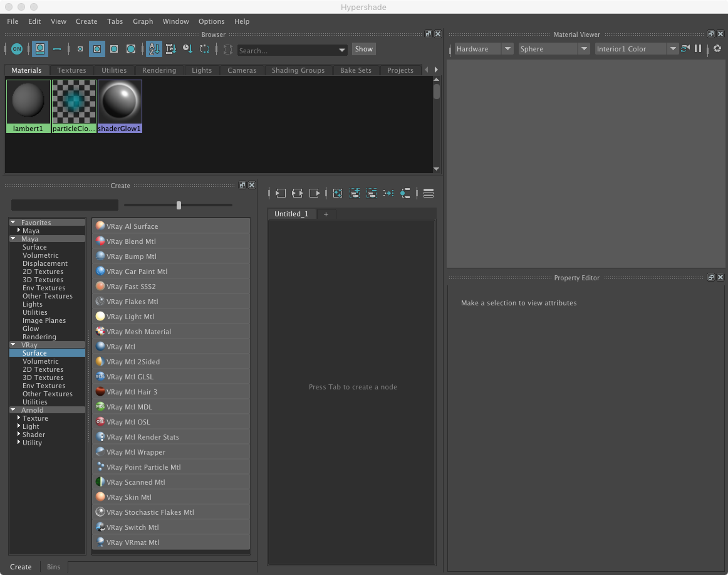Select the large swatch display icon
Image resolution: width=728 pixels, height=575 pixels.
[x=130, y=49]
